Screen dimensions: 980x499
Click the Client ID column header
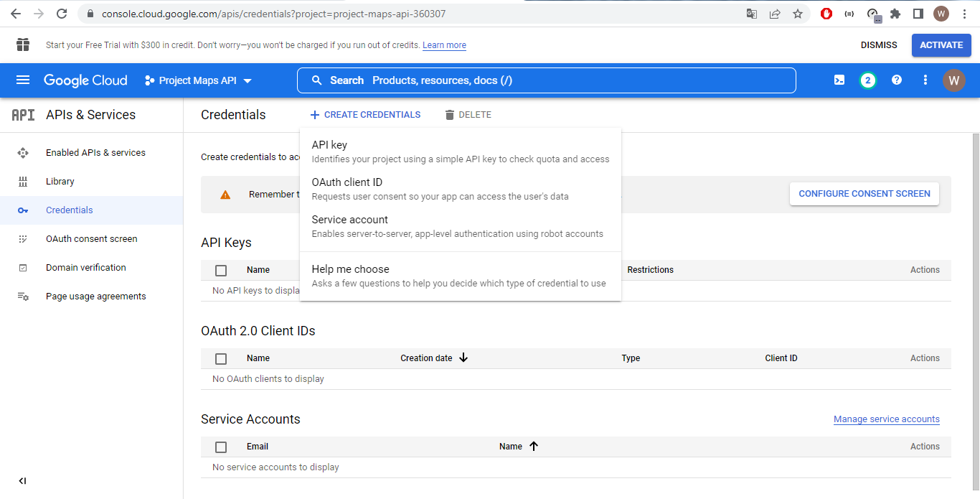pyautogui.click(x=781, y=358)
